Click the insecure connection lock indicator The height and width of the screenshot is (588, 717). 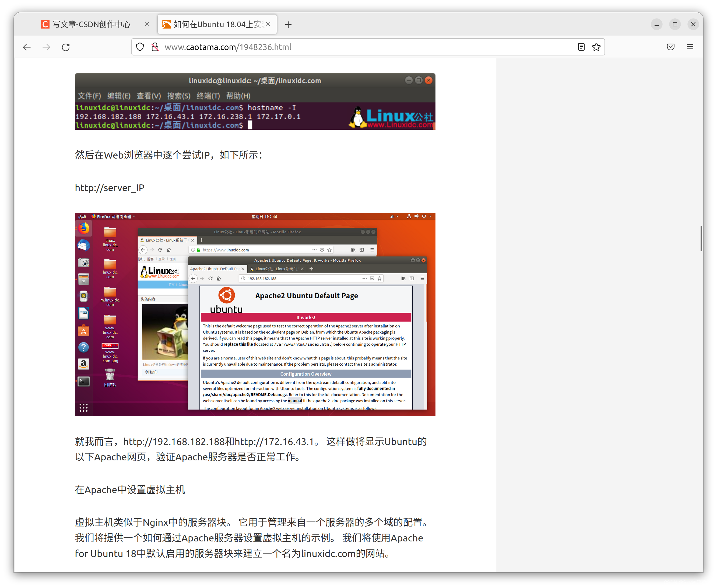coord(155,47)
